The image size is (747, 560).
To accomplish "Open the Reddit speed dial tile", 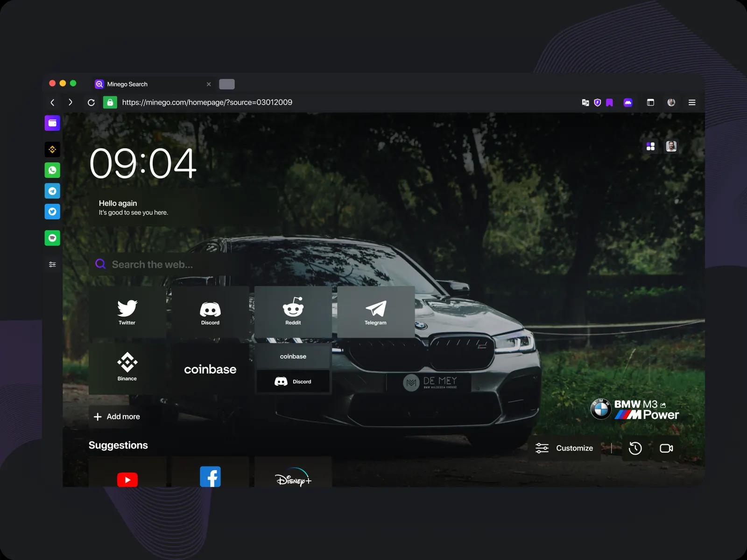I will coord(293,312).
